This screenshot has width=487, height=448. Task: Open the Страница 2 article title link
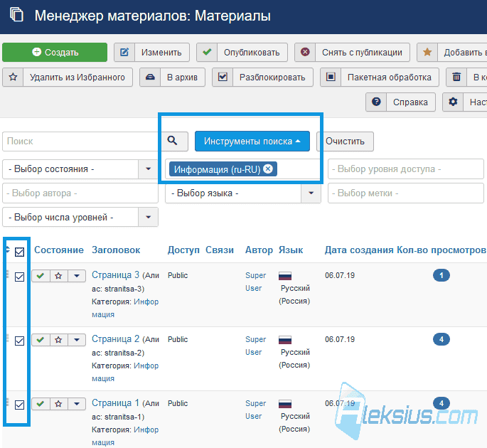pos(116,338)
